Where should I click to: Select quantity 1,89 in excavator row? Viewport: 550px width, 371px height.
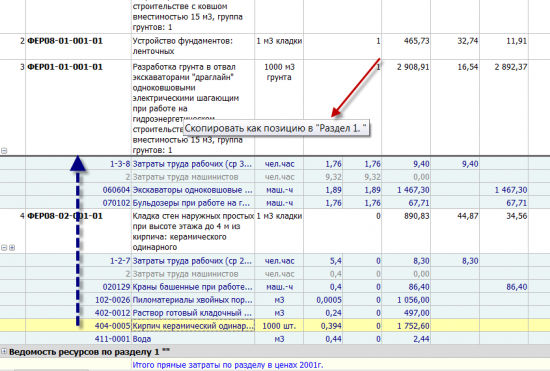coord(333,190)
